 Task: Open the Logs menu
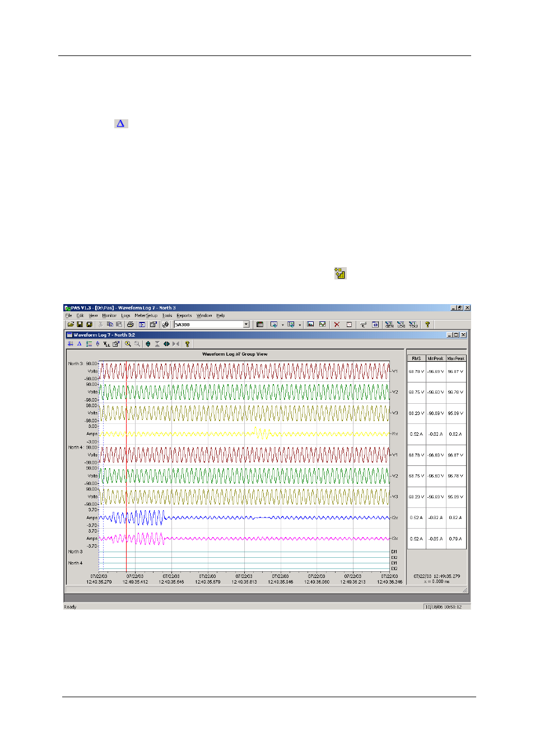(x=125, y=316)
